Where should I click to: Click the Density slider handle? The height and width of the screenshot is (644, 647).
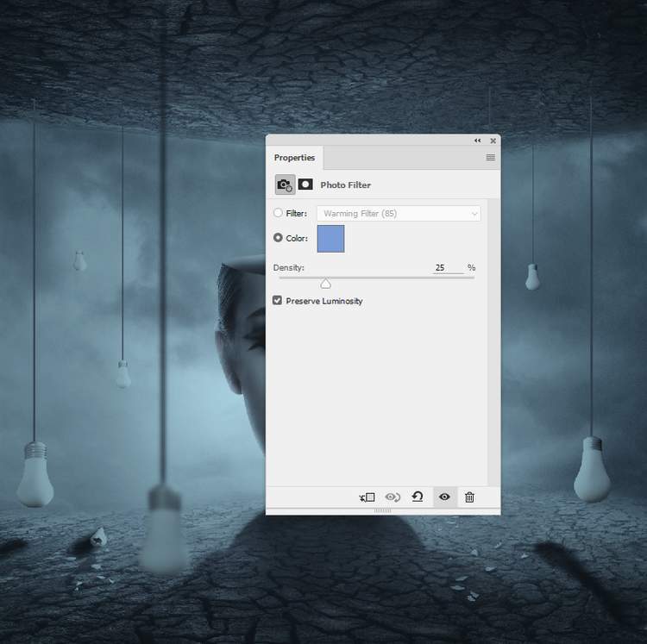(325, 284)
